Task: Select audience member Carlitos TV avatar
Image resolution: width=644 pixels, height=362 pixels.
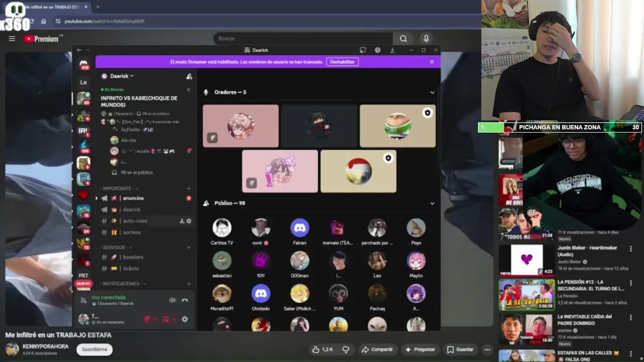Action: 222,228
